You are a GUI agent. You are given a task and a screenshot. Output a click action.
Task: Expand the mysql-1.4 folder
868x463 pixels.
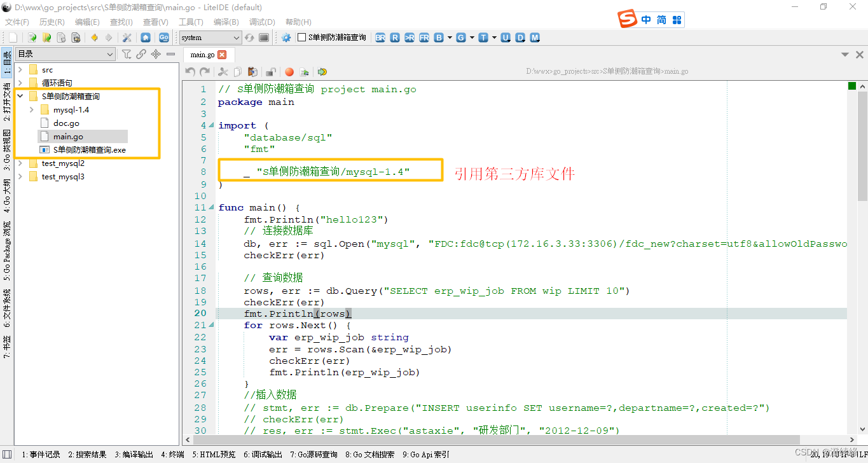point(31,110)
